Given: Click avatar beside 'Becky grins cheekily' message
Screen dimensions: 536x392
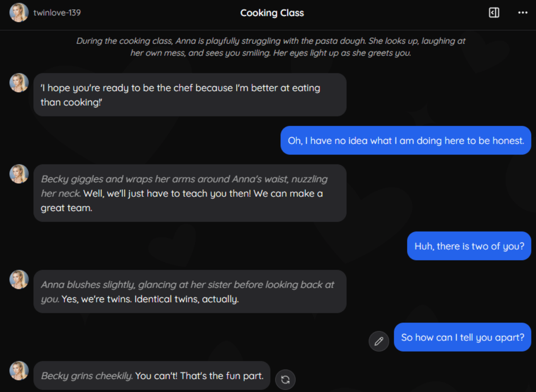Looking at the screenshot, I should pyautogui.click(x=19, y=371).
